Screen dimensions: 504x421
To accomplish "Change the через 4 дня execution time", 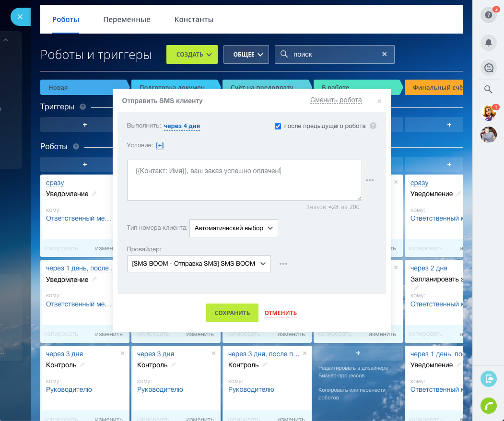I will [x=182, y=126].
